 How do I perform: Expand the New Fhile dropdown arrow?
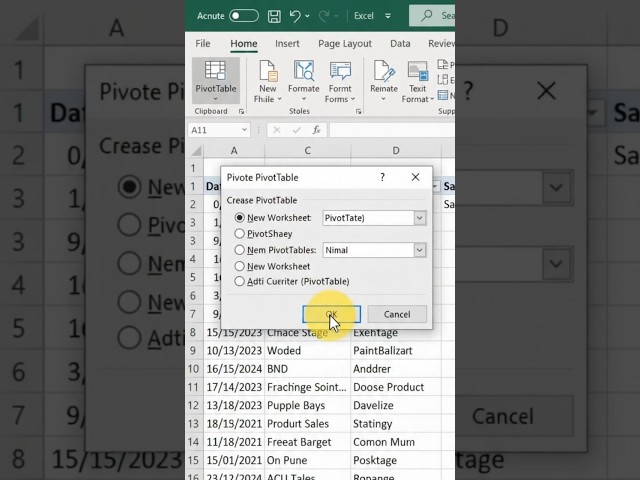point(280,99)
